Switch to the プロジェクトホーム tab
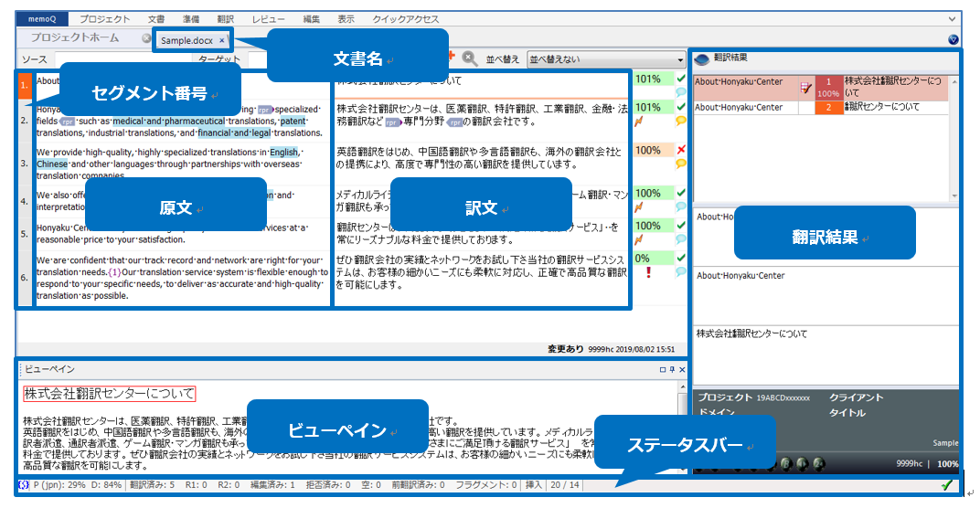The height and width of the screenshot is (508, 980). (x=75, y=38)
